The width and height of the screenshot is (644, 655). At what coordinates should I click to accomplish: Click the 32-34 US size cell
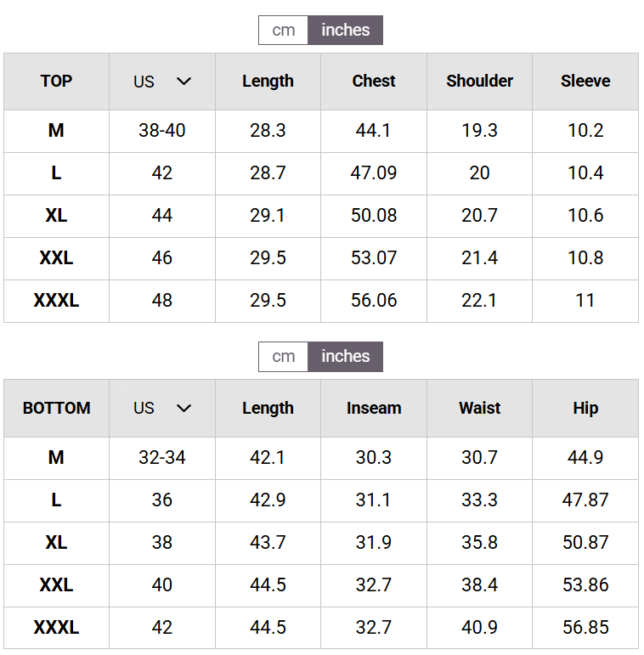click(162, 458)
